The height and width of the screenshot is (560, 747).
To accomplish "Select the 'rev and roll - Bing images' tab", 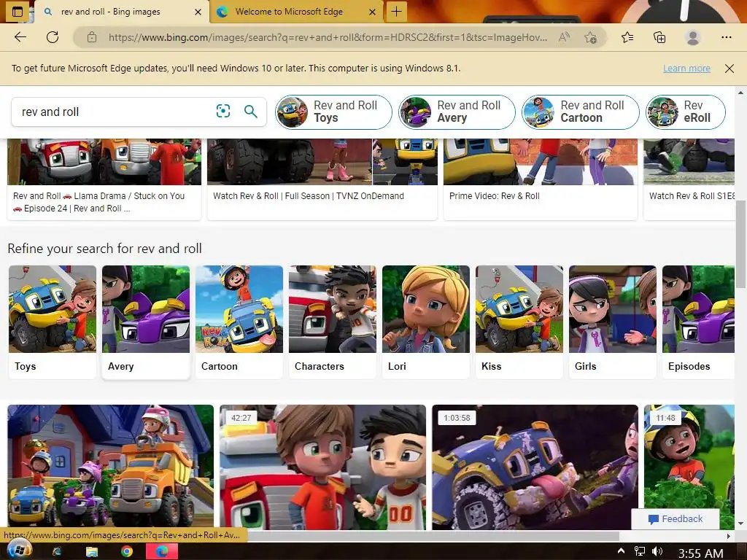I will pyautogui.click(x=121, y=12).
